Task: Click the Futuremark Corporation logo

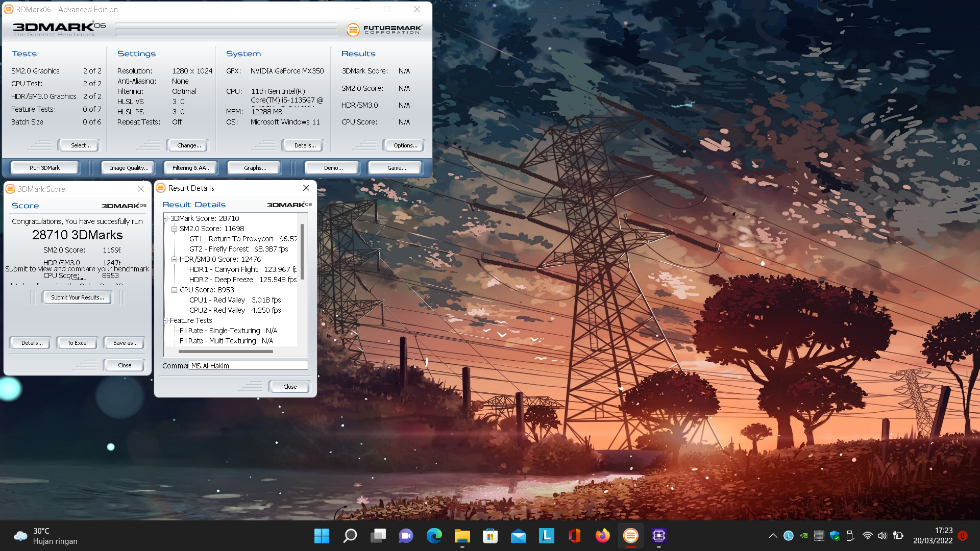Action: [x=384, y=30]
